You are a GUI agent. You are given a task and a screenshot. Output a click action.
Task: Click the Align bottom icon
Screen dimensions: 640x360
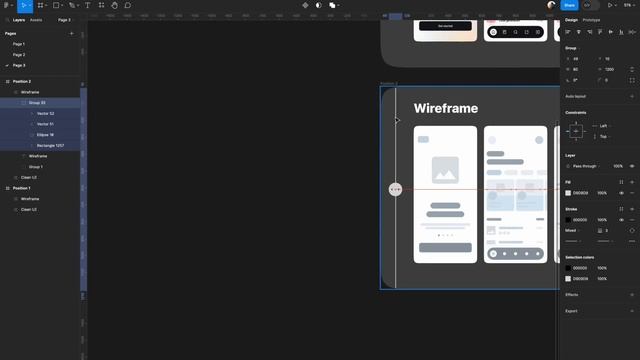click(x=621, y=32)
